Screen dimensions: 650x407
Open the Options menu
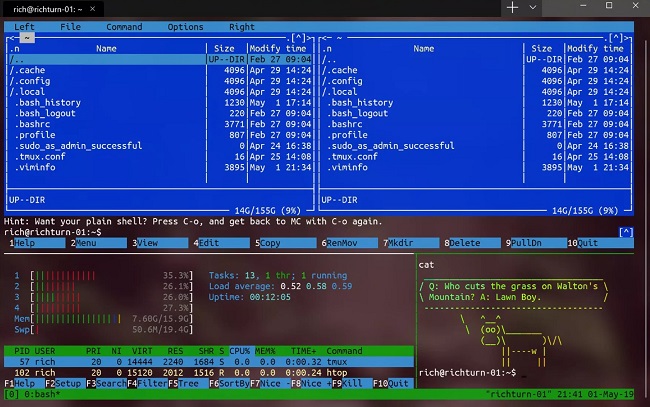(185, 27)
